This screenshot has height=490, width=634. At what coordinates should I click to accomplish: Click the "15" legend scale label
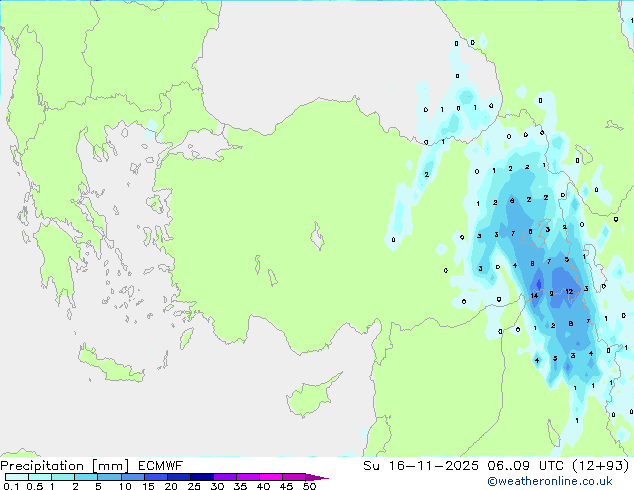(x=148, y=486)
